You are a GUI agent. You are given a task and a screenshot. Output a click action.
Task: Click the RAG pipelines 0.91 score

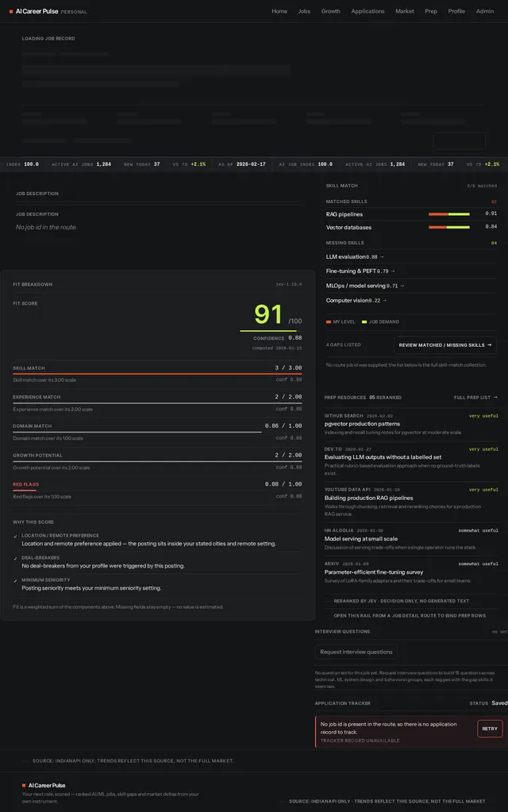click(x=491, y=214)
